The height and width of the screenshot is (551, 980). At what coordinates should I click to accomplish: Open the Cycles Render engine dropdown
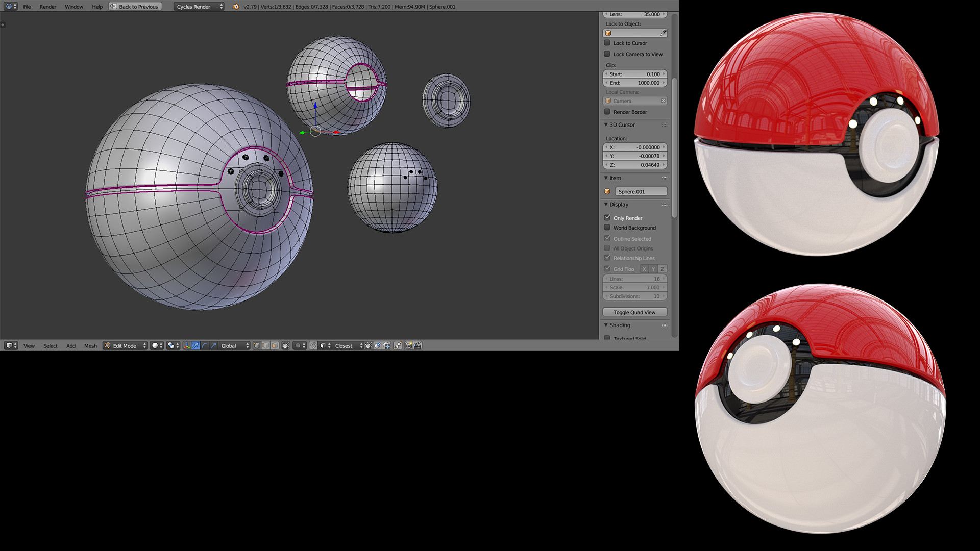tap(199, 7)
